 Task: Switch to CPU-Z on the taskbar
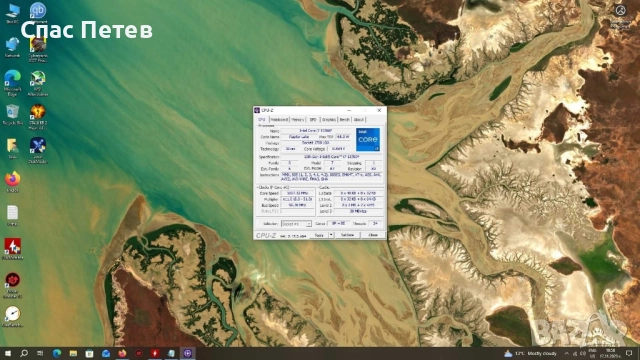pos(187,353)
